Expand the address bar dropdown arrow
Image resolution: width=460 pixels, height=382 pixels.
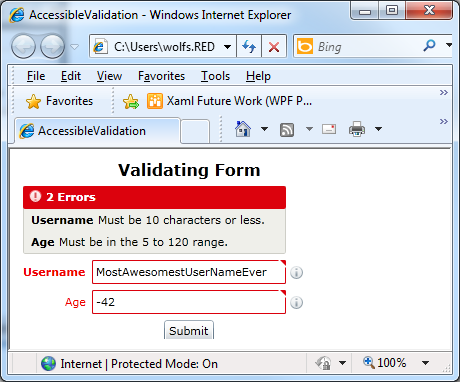pyautogui.click(x=227, y=47)
